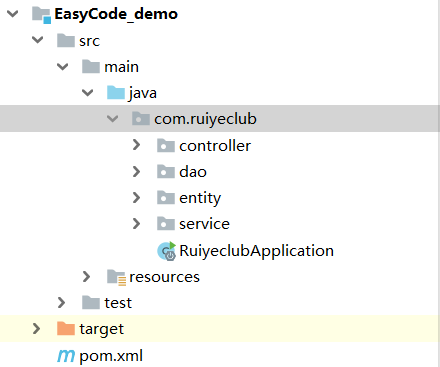Click the controller package icon

coord(166,145)
